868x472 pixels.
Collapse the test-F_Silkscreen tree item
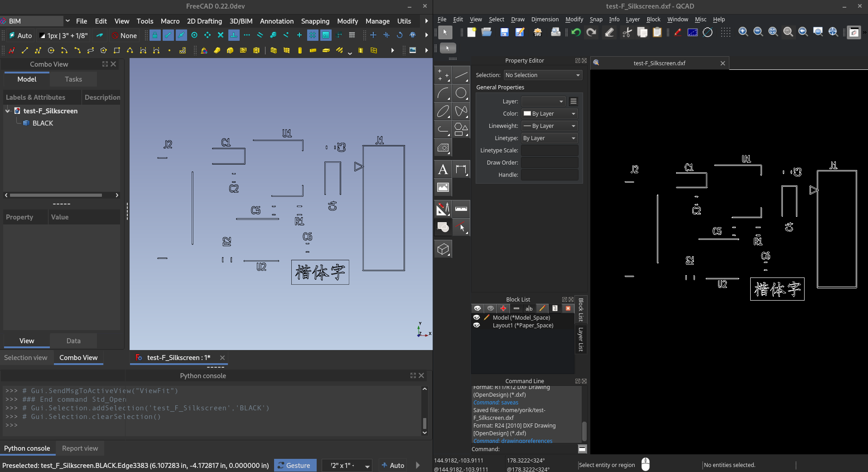[x=7, y=111]
